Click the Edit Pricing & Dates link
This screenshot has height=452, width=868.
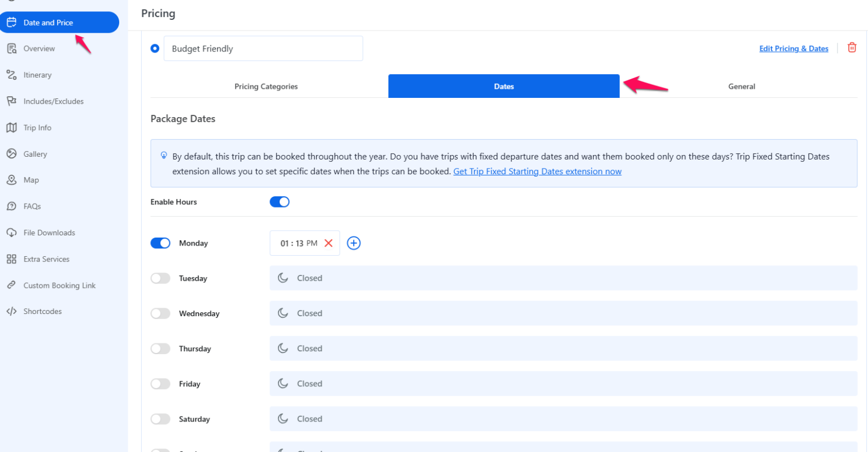(x=793, y=49)
